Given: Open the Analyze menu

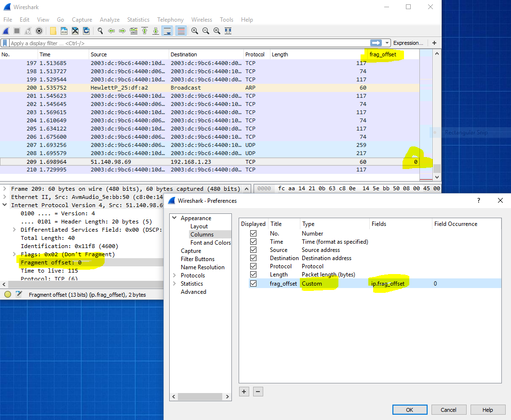Looking at the screenshot, I should coord(109,20).
